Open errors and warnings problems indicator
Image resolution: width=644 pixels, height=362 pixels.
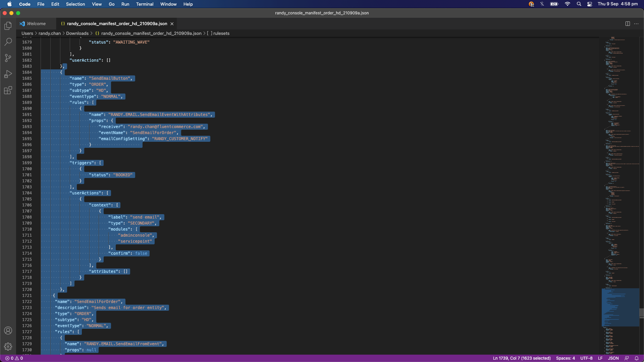[x=14, y=358]
